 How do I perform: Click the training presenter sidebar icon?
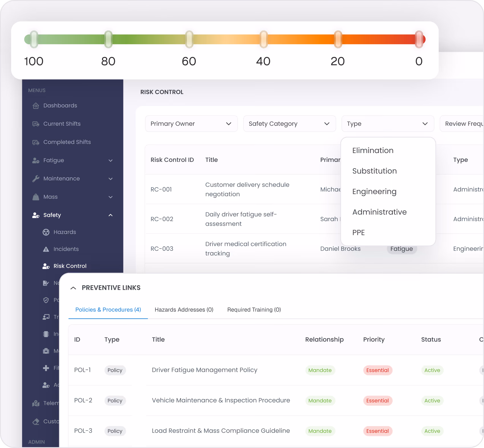[x=46, y=317]
